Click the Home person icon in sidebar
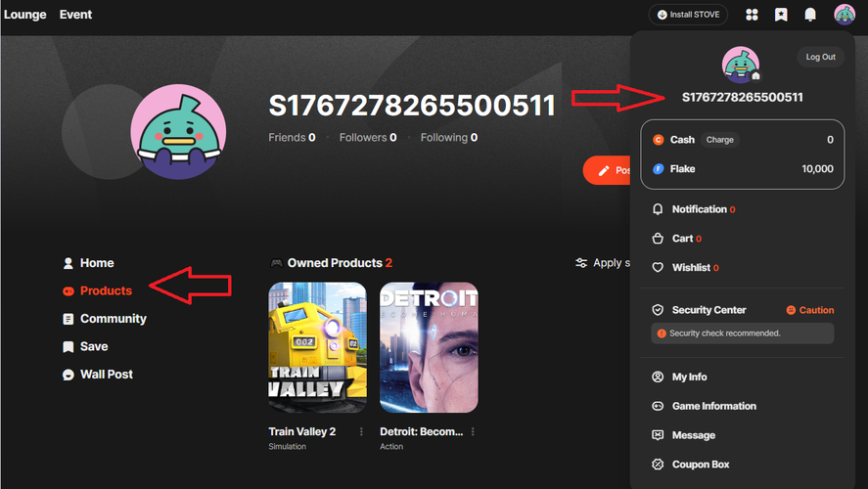 tap(69, 263)
